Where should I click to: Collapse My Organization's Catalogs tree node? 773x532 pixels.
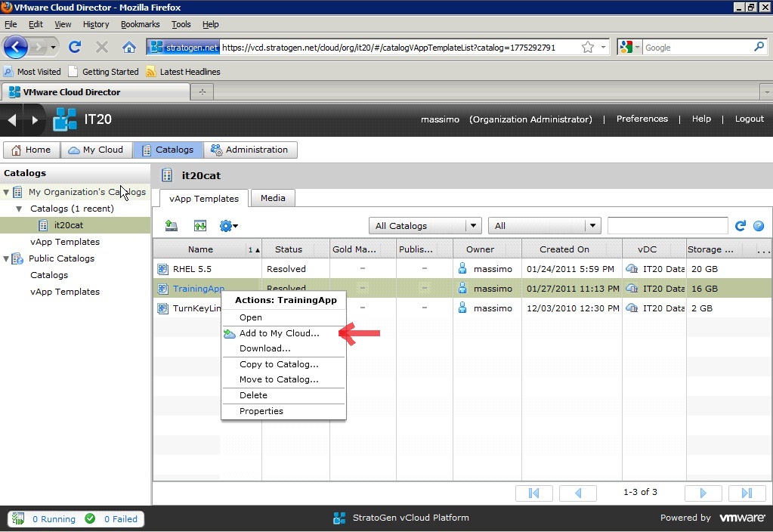click(6, 192)
